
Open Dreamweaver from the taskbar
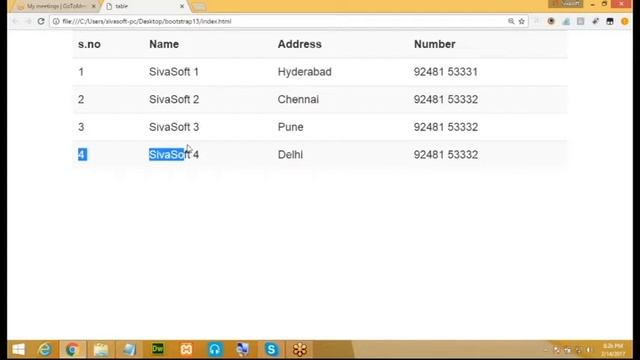[158, 349]
